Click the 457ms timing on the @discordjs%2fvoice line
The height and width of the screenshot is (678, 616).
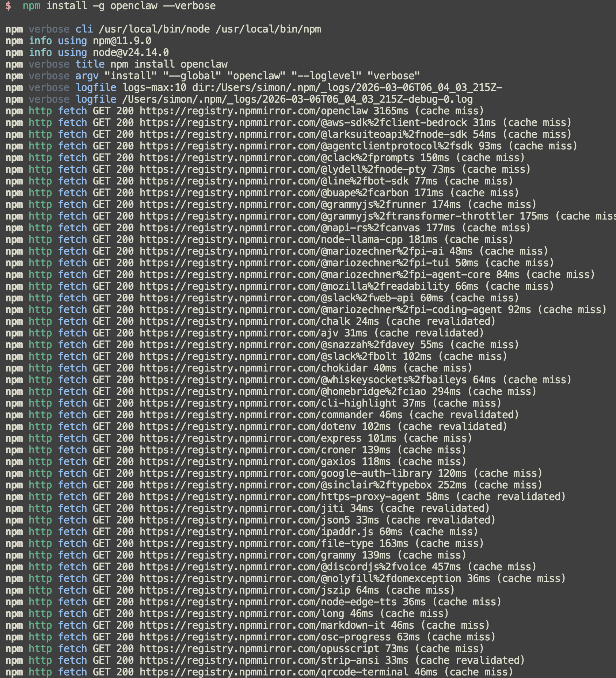point(446,567)
